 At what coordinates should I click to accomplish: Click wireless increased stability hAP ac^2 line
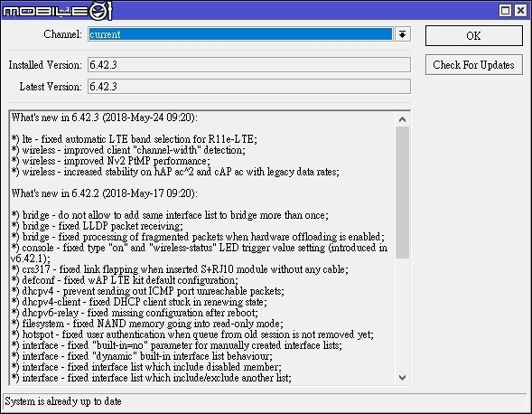175,172
